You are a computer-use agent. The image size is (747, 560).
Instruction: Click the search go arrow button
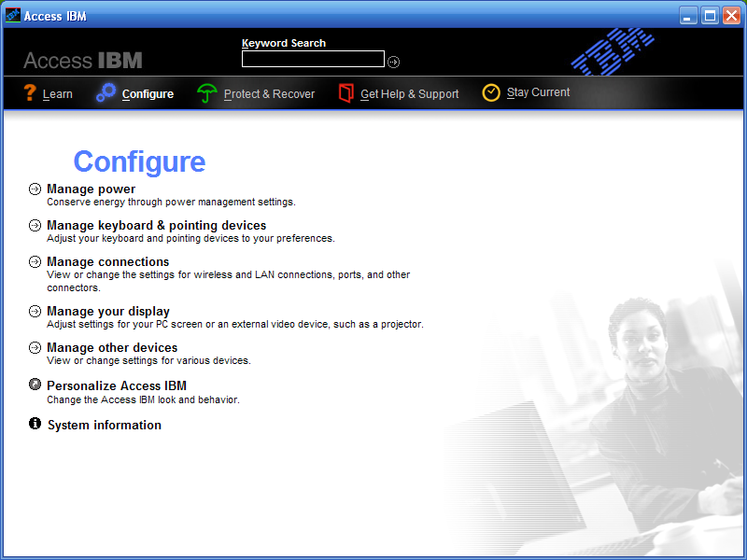coord(393,62)
